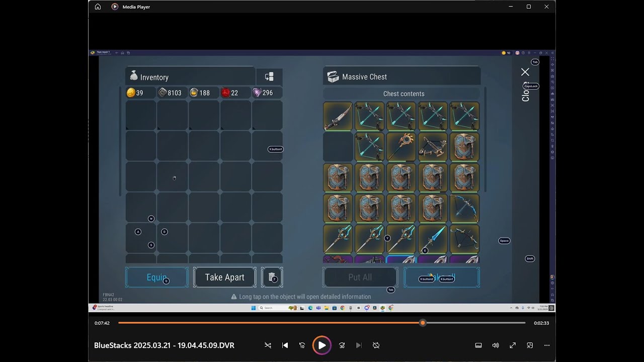Select the sun-headed staff in the chest
Image resolution: width=644 pixels, height=362 pixels.
coord(401,147)
